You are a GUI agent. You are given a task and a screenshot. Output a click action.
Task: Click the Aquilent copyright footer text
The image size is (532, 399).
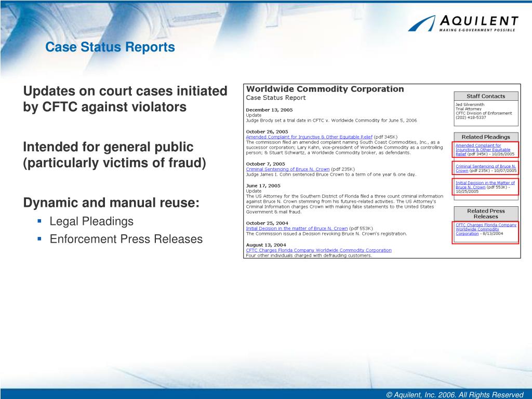point(455,395)
